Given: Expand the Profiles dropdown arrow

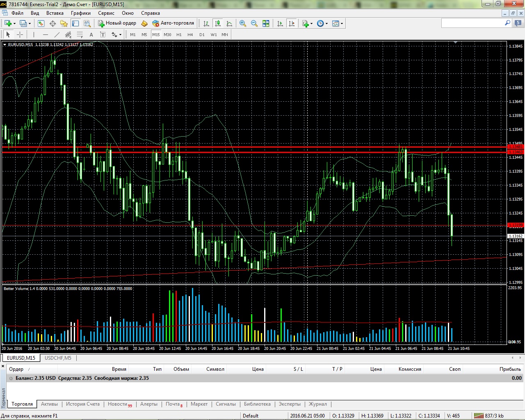Looking at the screenshot, I should point(30,23).
